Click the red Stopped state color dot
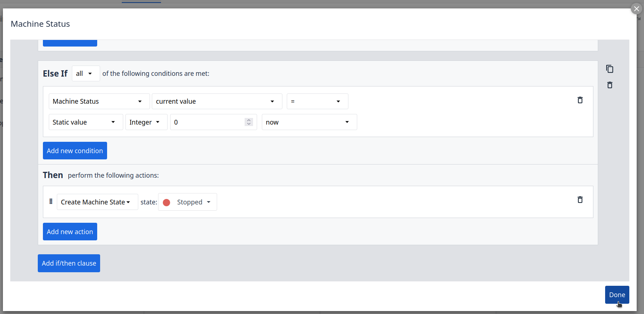This screenshot has width=644, height=314. [x=167, y=203]
